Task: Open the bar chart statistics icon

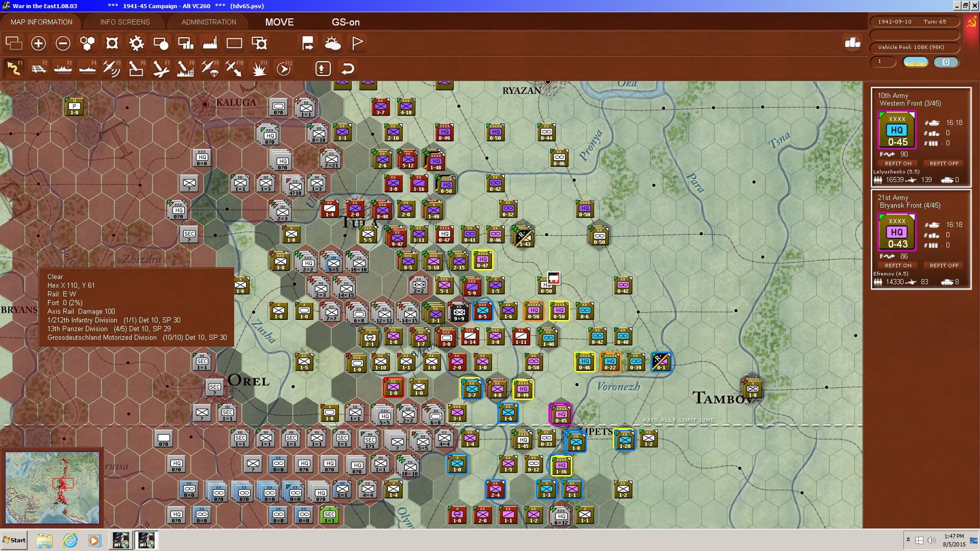Action: pos(852,43)
